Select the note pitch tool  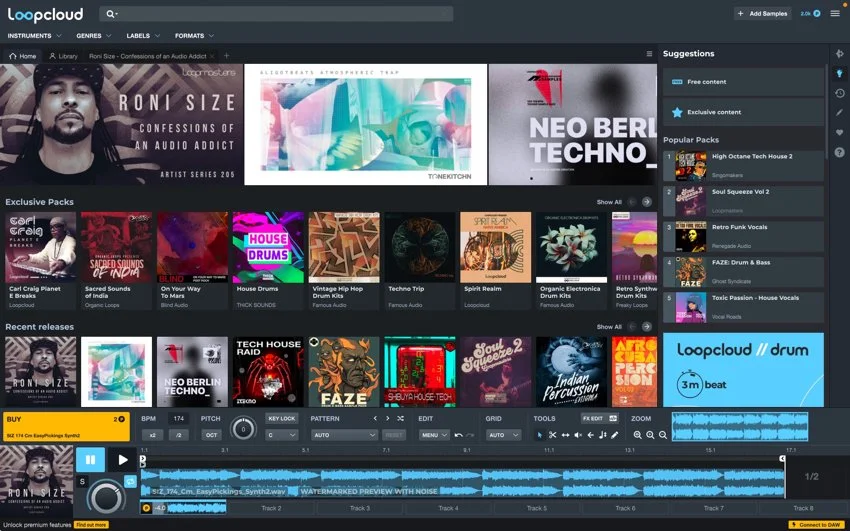(x=602, y=435)
